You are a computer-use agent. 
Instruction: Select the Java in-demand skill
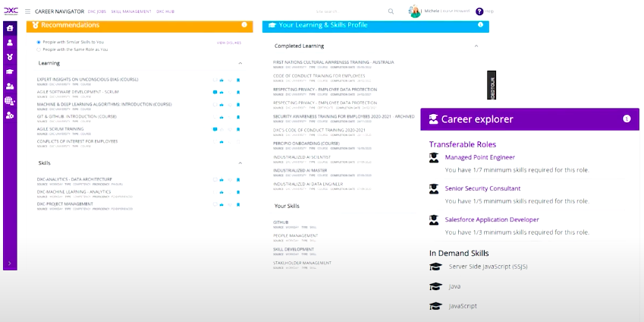pyautogui.click(x=454, y=286)
